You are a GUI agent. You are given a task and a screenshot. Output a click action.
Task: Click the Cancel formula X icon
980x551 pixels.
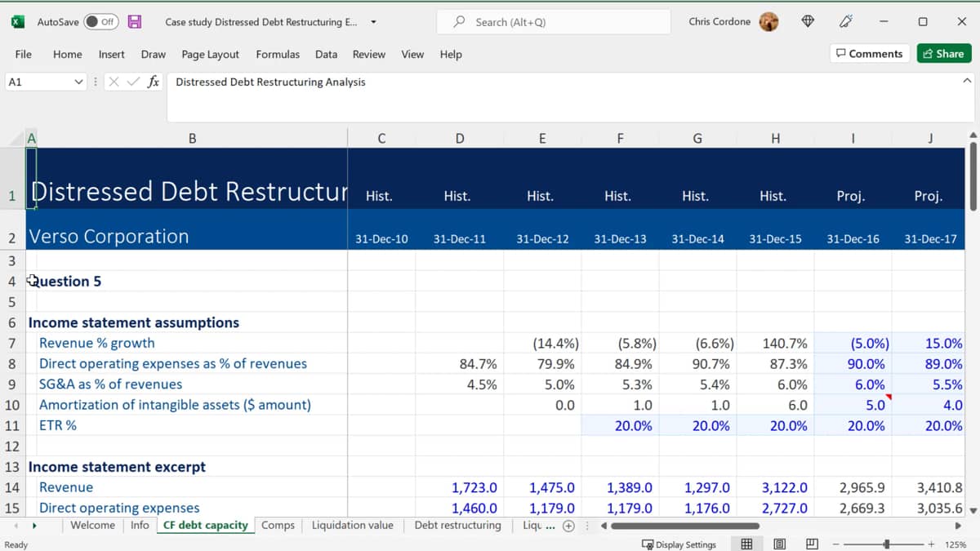click(x=114, y=82)
